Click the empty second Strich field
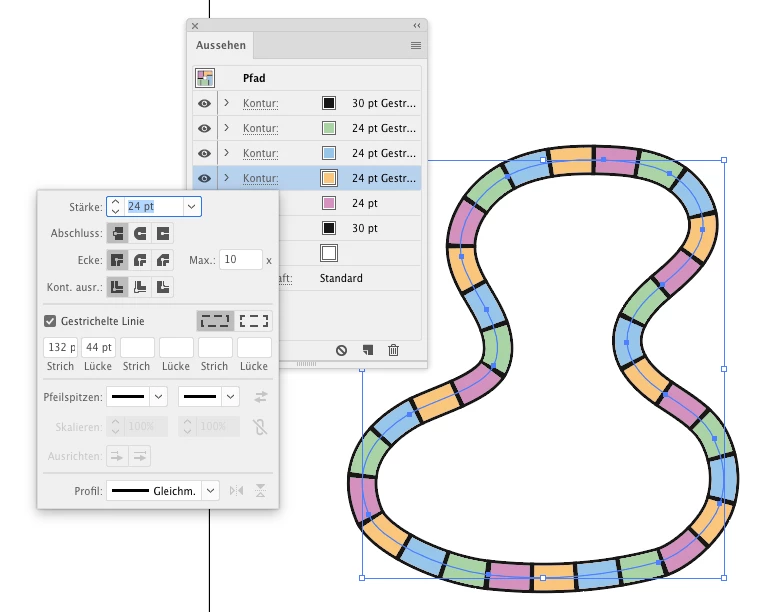The image size is (771, 612). (x=137, y=347)
